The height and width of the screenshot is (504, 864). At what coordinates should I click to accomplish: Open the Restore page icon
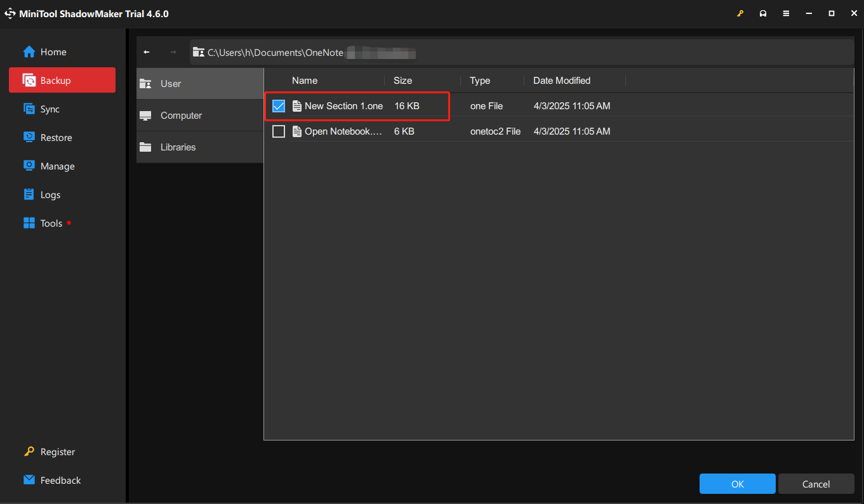tap(29, 138)
